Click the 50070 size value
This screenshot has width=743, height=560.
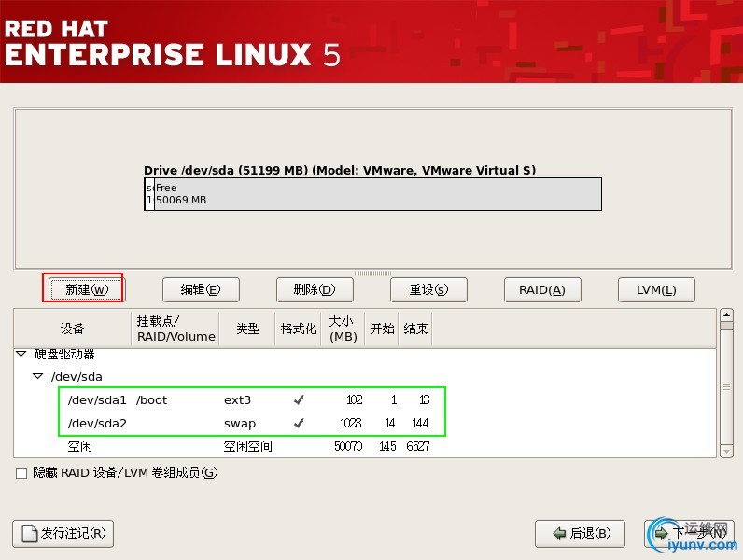(348, 446)
